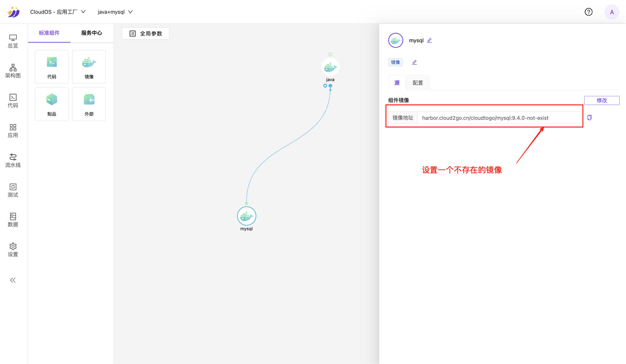Go to 测试 in the sidebar
Screen dimensions: 626x364
[x=13, y=190]
